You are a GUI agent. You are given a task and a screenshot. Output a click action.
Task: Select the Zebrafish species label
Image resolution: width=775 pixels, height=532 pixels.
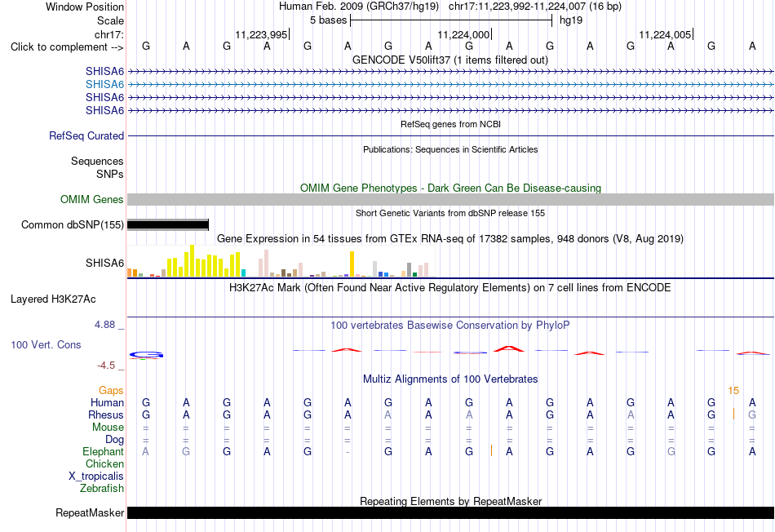(x=102, y=489)
